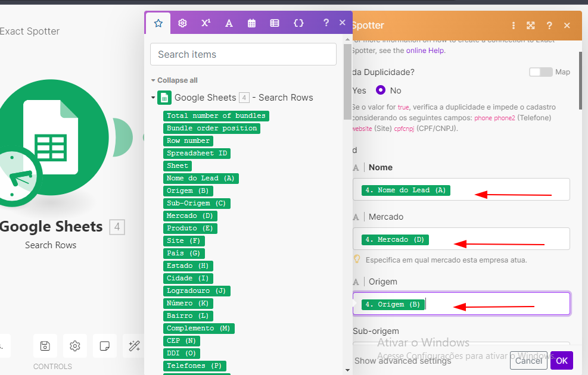The image size is (588, 375).
Task: Open text and binary functions tab
Action: [x=229, y=23]
